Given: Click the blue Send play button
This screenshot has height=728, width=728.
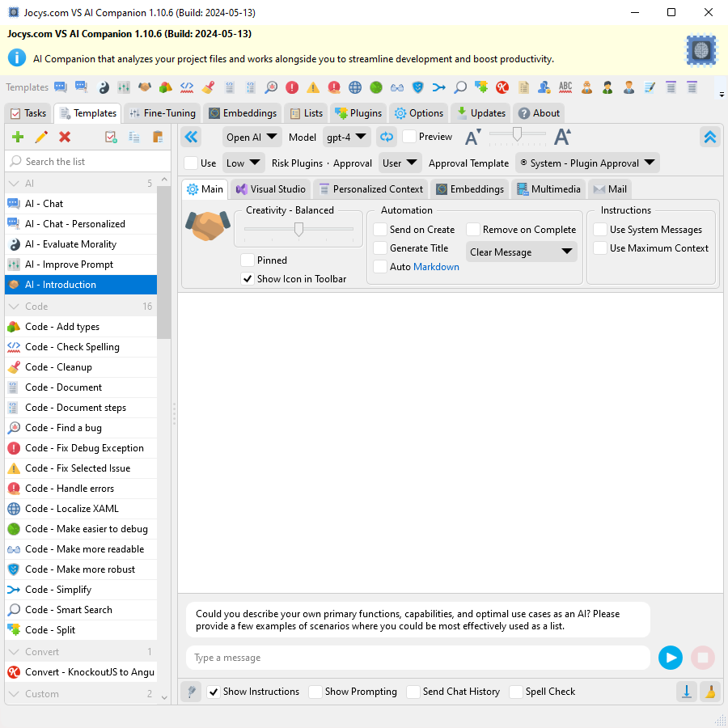Looking at the screenshot, I should (x=671, y=658).
